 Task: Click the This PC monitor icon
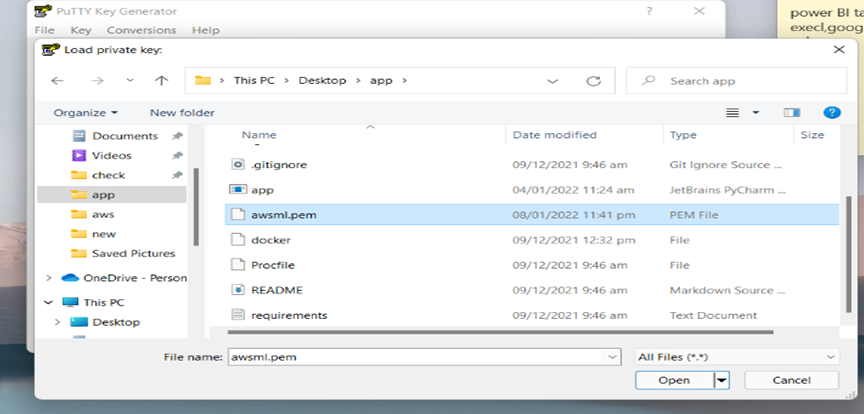[70, 302]
